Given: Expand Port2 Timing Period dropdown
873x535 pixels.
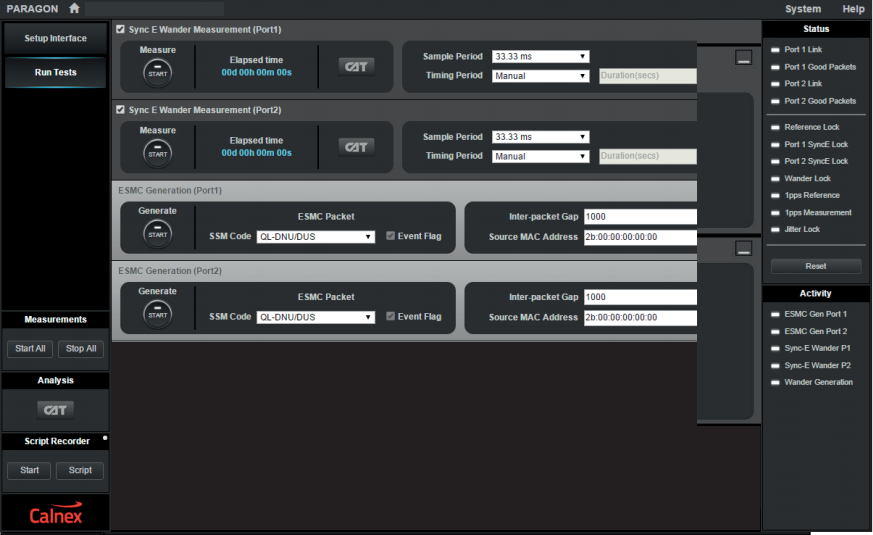Looking at the screenshot, I should tap(540, 156).
